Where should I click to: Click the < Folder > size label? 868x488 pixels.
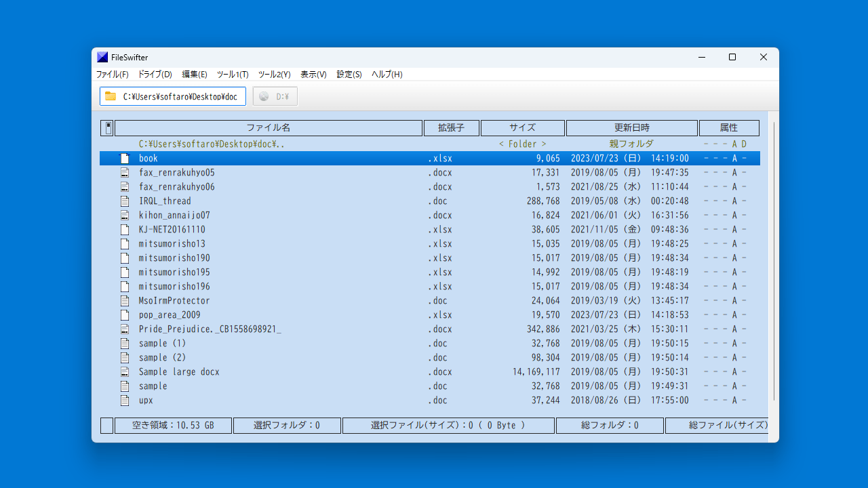[x=523, y=144]
